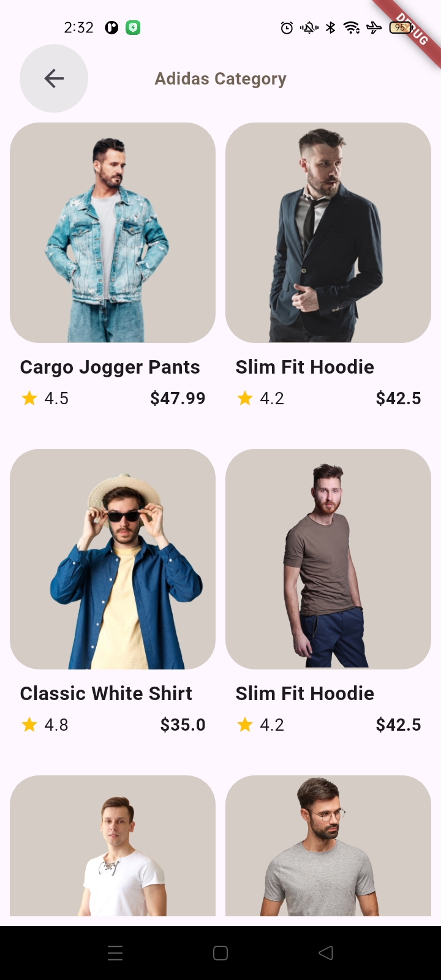This screenshot has width=441, height=980.
Task: Open denim jacket product image
Action: pos(113,233)
